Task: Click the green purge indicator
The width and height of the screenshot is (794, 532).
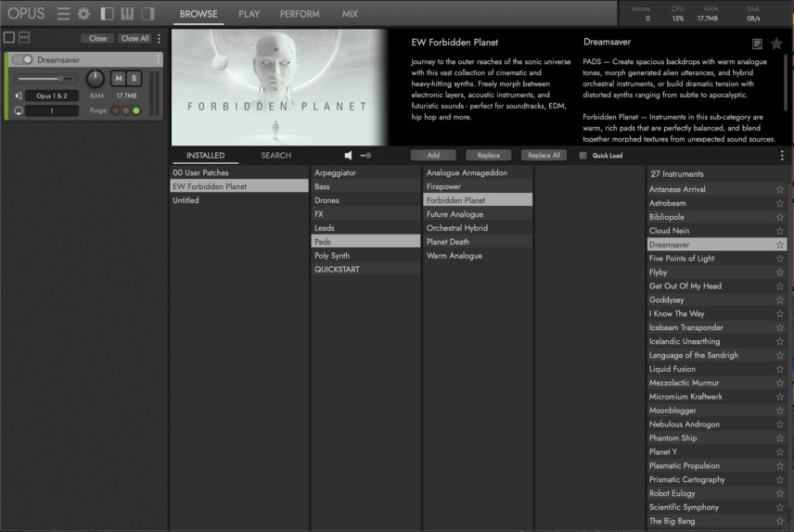Action: pyautogui.click(x=136, y=110)
